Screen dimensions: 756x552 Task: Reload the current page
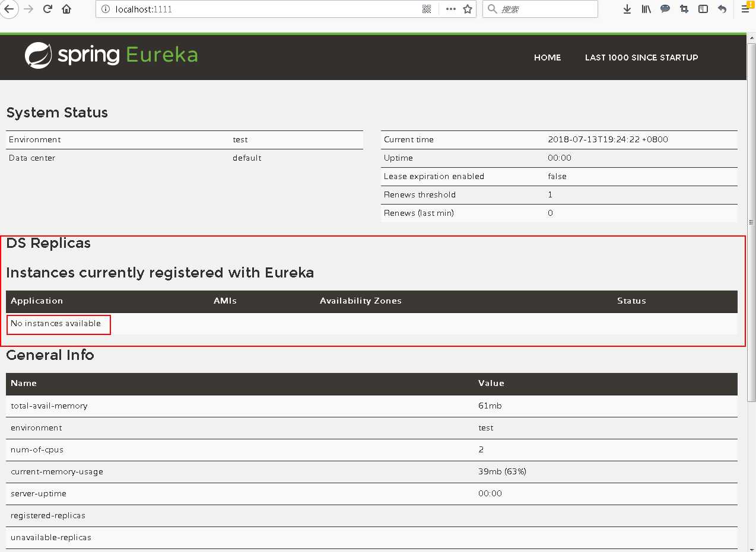pyautogui.click(x=47, y=9)
